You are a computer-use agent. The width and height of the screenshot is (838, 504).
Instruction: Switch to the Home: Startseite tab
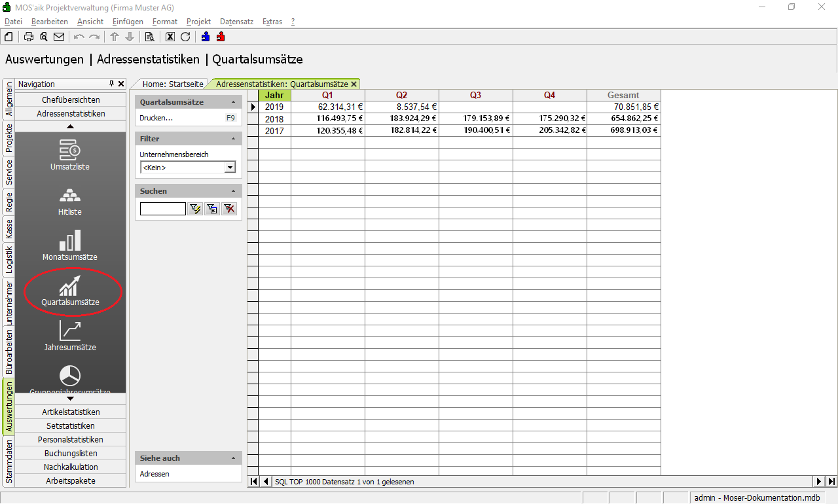(x=173, y=84)
